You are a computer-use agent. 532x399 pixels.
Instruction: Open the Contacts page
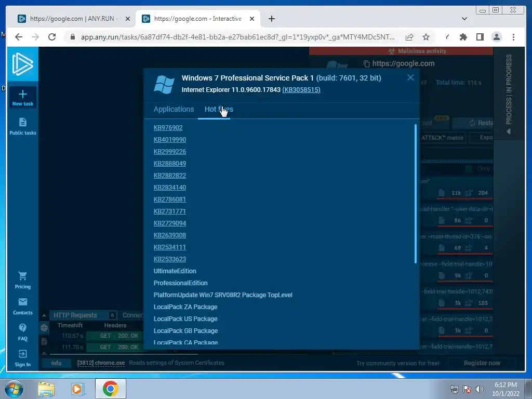pos(23,306)
